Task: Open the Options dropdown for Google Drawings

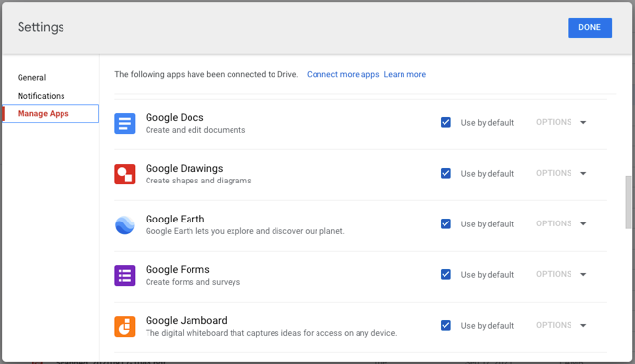Action: coord(562,173)
